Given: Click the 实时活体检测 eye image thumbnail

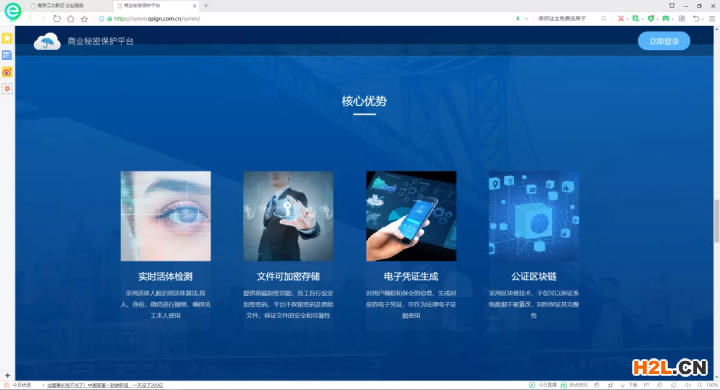Looking at the screenshot, I should 166,216.
